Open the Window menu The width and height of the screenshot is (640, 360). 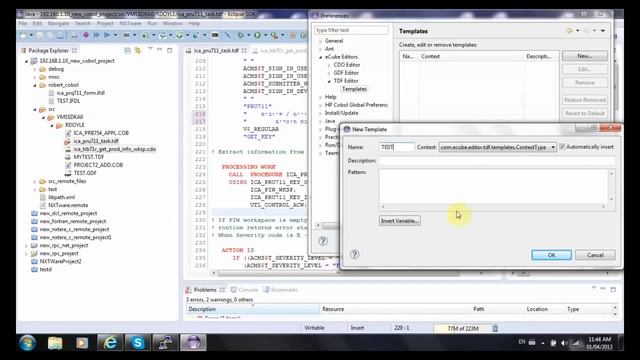coord(172,23)
